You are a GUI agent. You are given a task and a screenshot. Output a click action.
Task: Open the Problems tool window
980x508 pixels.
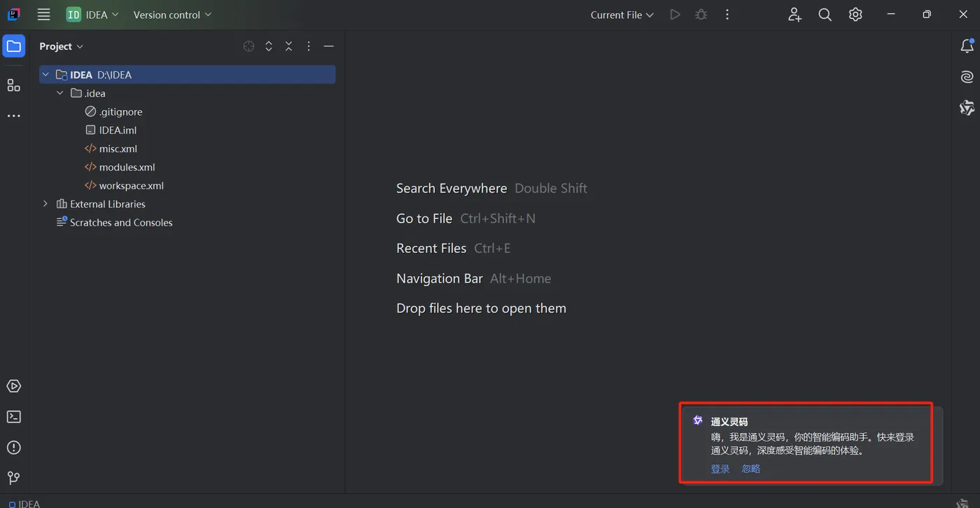tap(13, 448)
